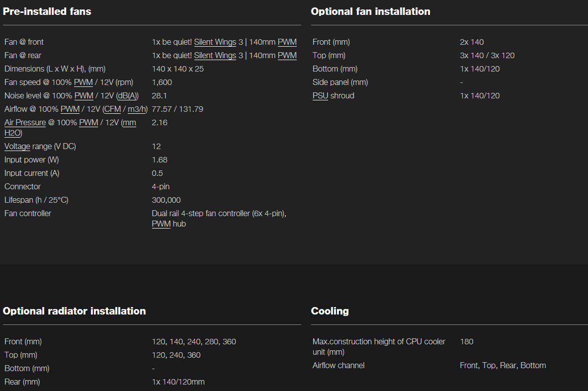The image size is (588, 391).
Task: Click 'Side panel (mm)' label
Action: 340,82
